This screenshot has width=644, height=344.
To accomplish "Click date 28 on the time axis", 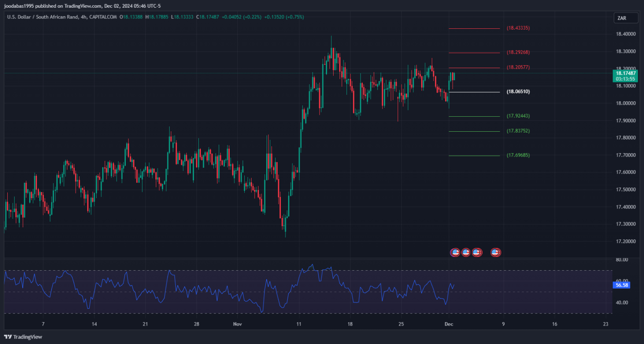I will click(196, 324).
